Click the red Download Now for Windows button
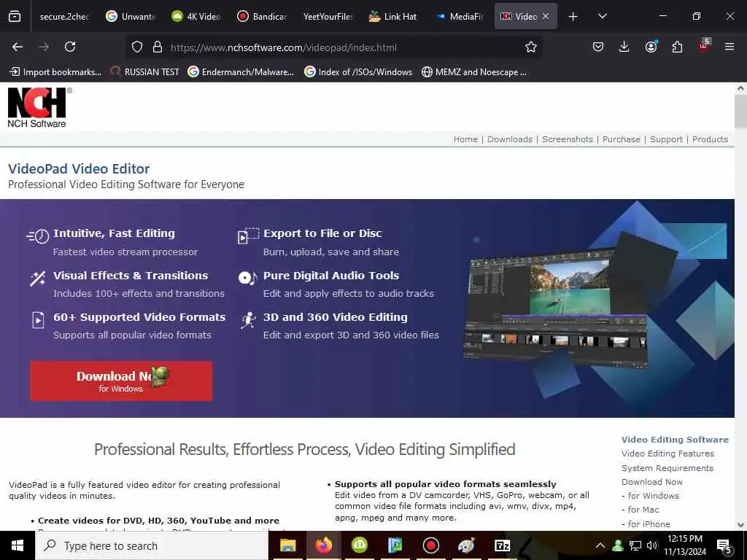 click(x=121, y=381)
